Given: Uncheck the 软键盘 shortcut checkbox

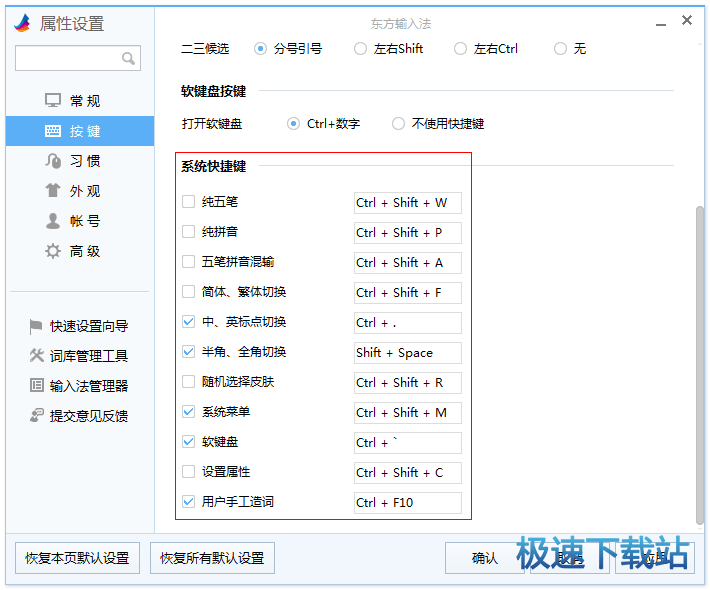Looking at the screenshot, I should (x=188, y=441).
